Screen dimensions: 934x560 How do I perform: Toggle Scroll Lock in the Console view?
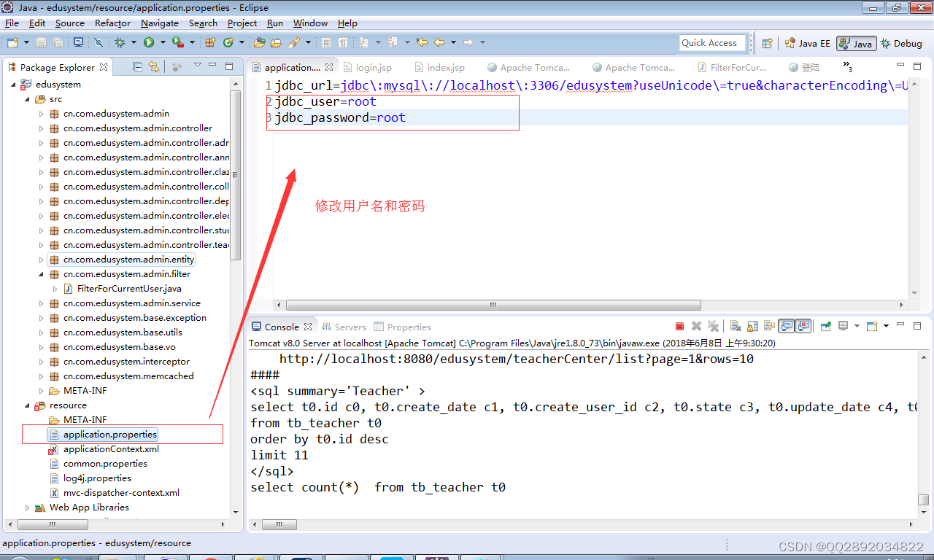click(x=752, y=326)
